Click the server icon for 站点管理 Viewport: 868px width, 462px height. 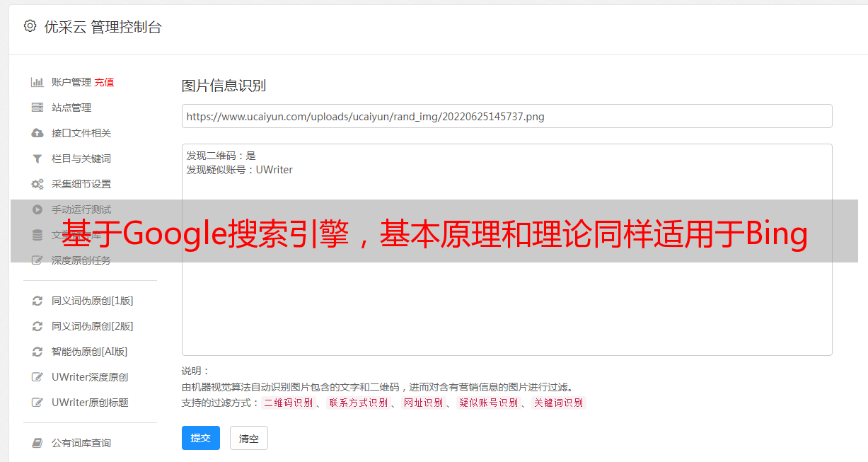(x=37, y=108)
